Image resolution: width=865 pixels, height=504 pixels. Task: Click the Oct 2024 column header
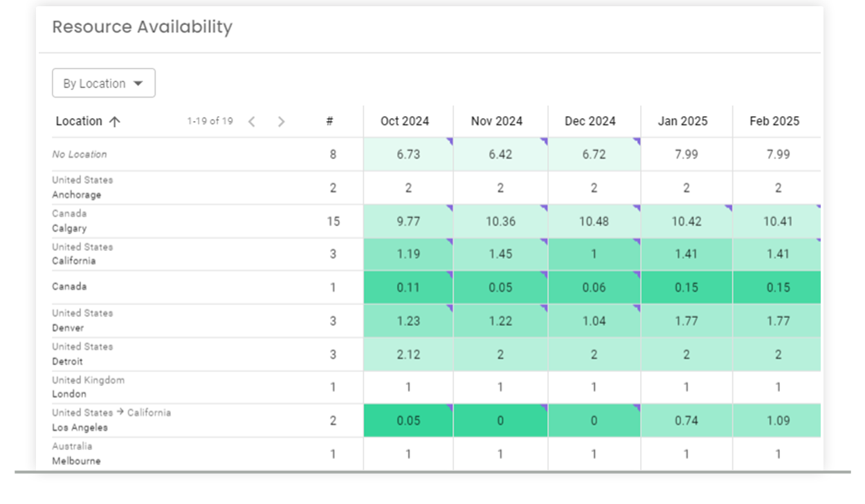pos(407,120)
